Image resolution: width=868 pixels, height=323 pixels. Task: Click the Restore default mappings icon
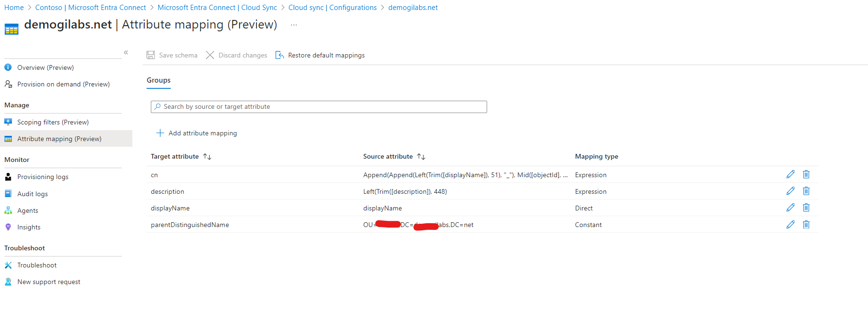tap(280, 55)
